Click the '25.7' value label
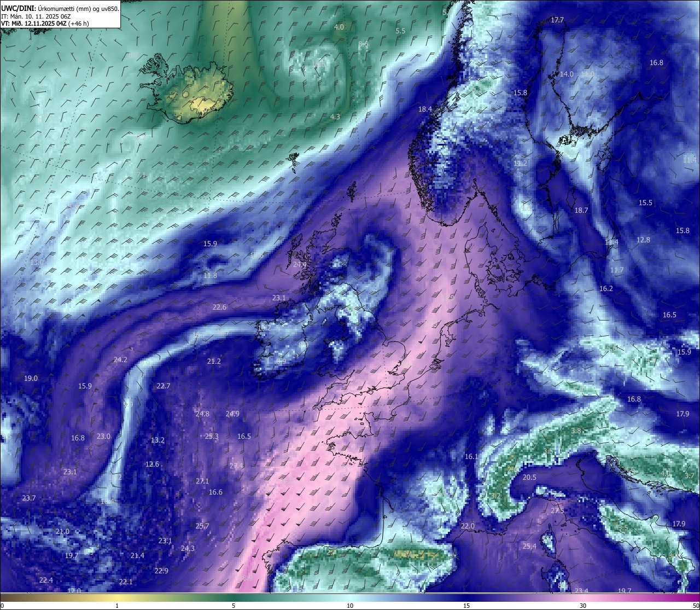The image size is (700, 610). pyautogui.click(x=202, y=526)
